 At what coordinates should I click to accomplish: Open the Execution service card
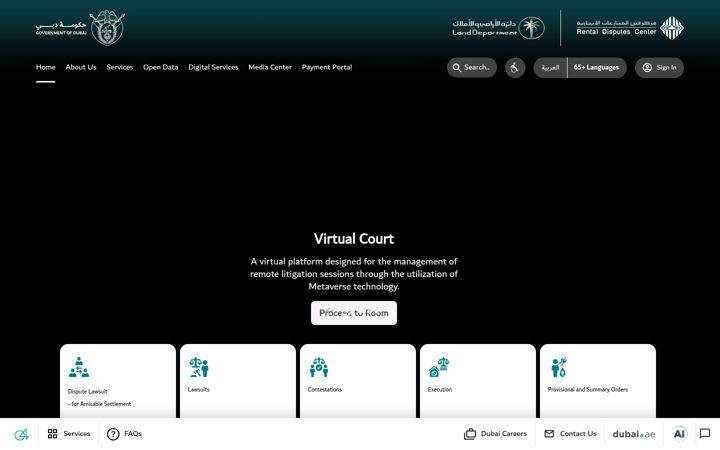pos(478,381)
